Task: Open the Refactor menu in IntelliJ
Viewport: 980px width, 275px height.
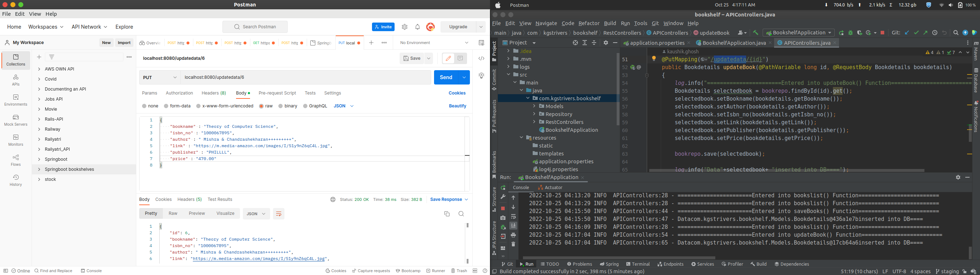Action: (x=589, y=24)
